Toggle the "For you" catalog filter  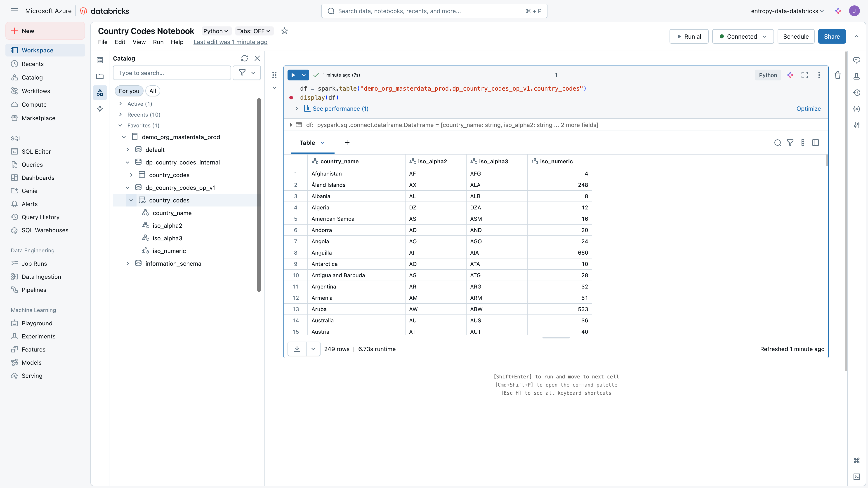(129, 91)
